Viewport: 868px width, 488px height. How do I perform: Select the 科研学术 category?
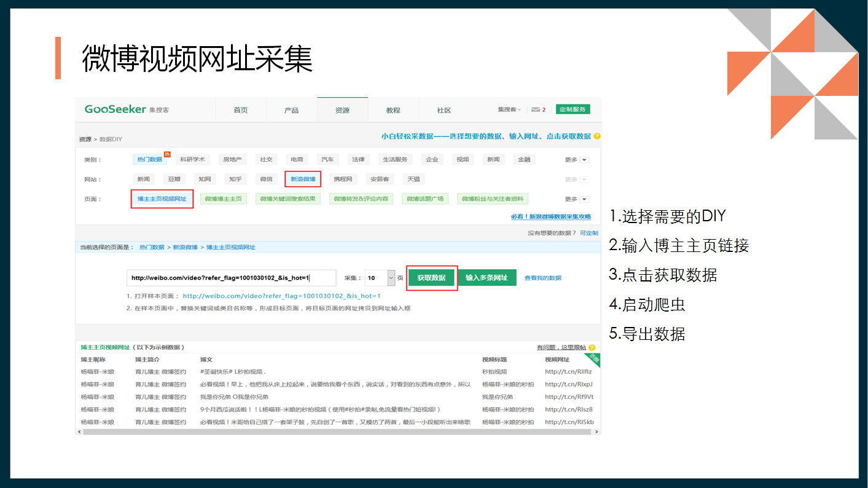[193, 159]
